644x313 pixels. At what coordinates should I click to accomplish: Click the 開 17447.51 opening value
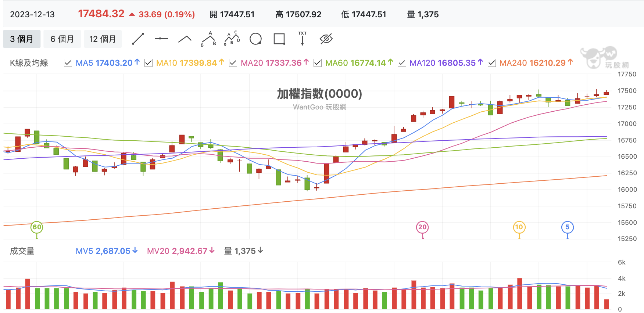tap(232, 14)
